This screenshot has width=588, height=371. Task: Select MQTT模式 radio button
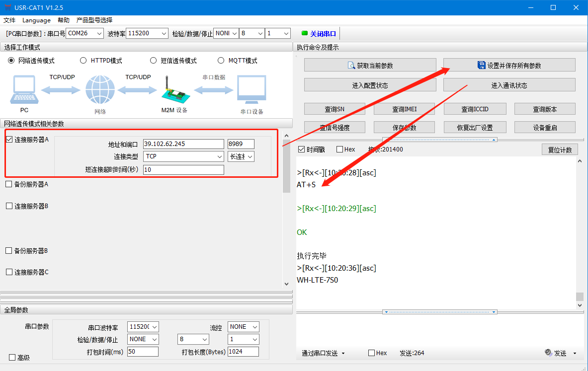(221, 60)
